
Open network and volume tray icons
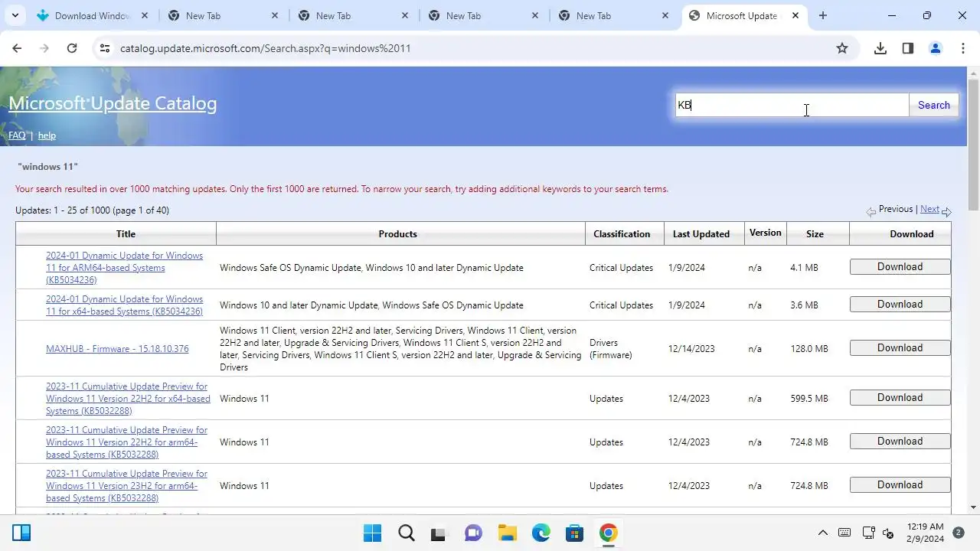[x=878, y=533]
